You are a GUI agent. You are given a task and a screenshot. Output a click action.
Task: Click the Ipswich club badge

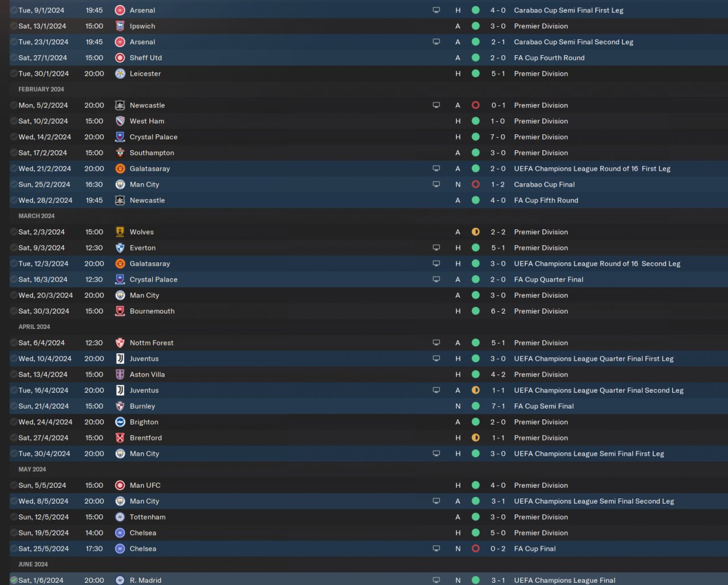point(120,26)
